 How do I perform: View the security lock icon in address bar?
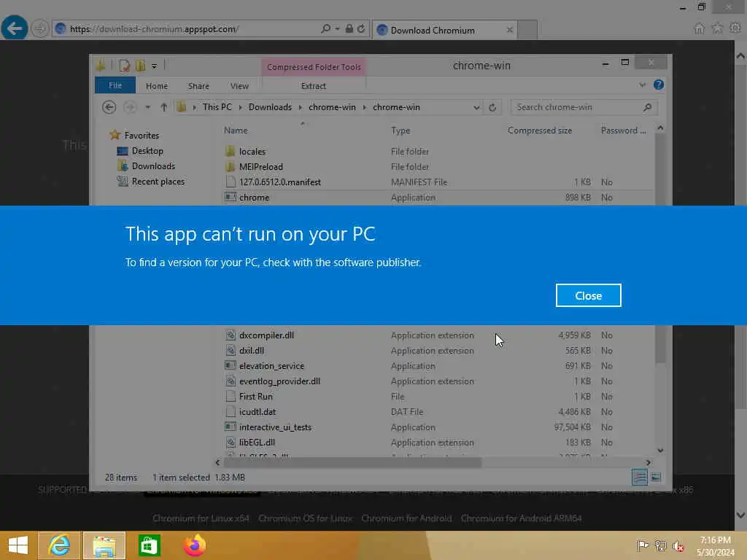coord(349,28)
